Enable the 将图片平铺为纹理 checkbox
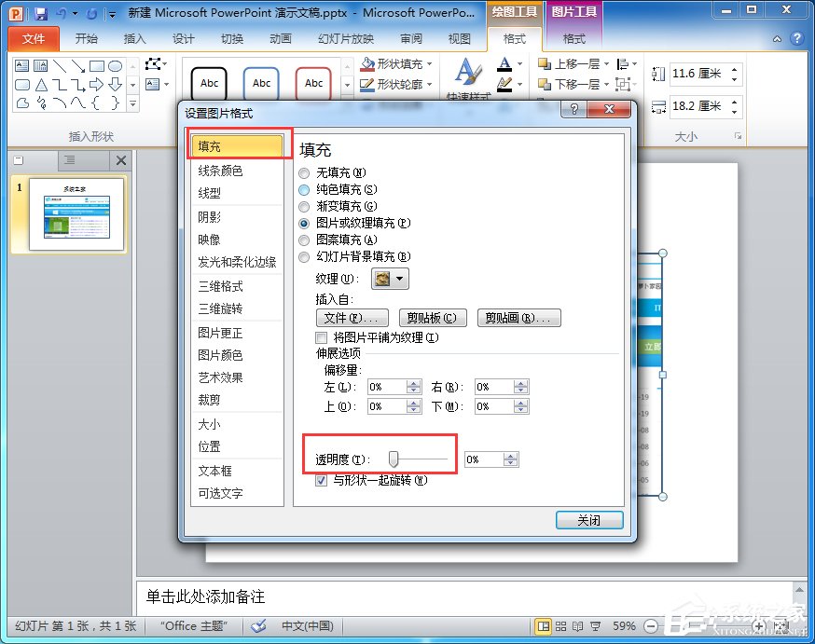Screen dimensions: 815x644 (x=322, y=336)
